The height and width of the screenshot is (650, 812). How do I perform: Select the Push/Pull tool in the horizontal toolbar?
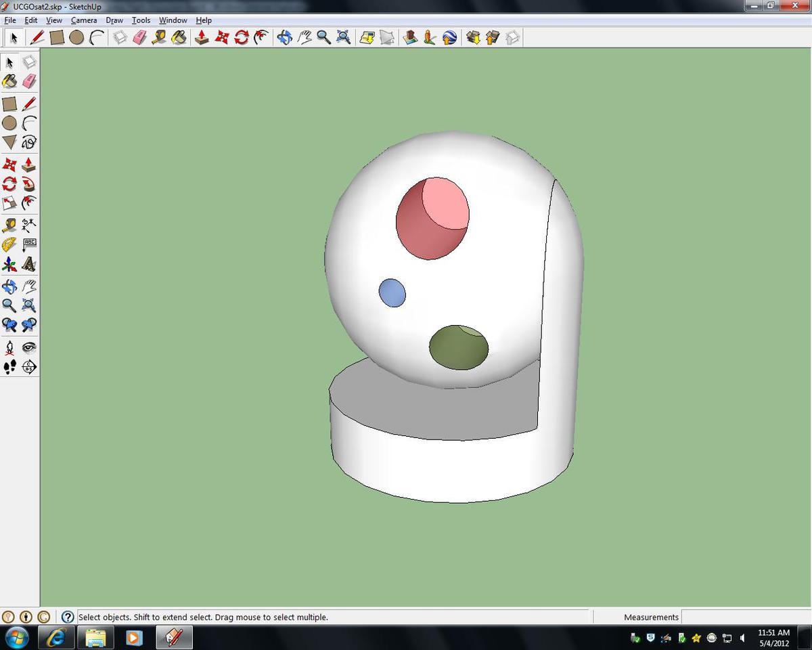point(202,37)
